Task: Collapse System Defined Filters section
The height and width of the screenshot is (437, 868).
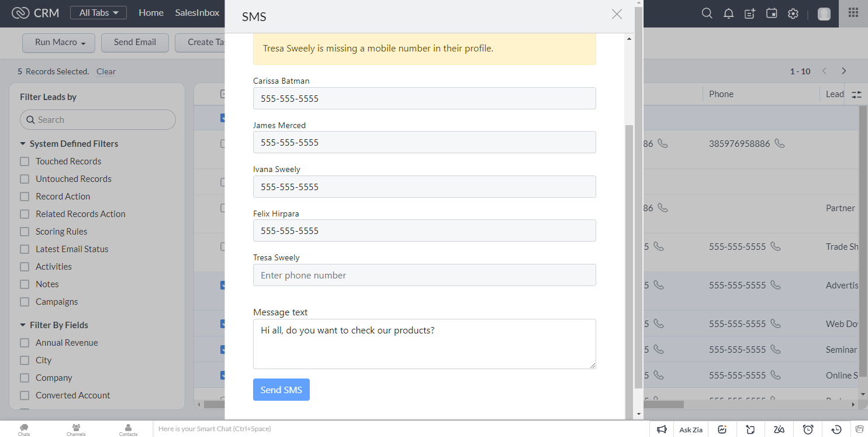Action: click(x=23, y=144)
